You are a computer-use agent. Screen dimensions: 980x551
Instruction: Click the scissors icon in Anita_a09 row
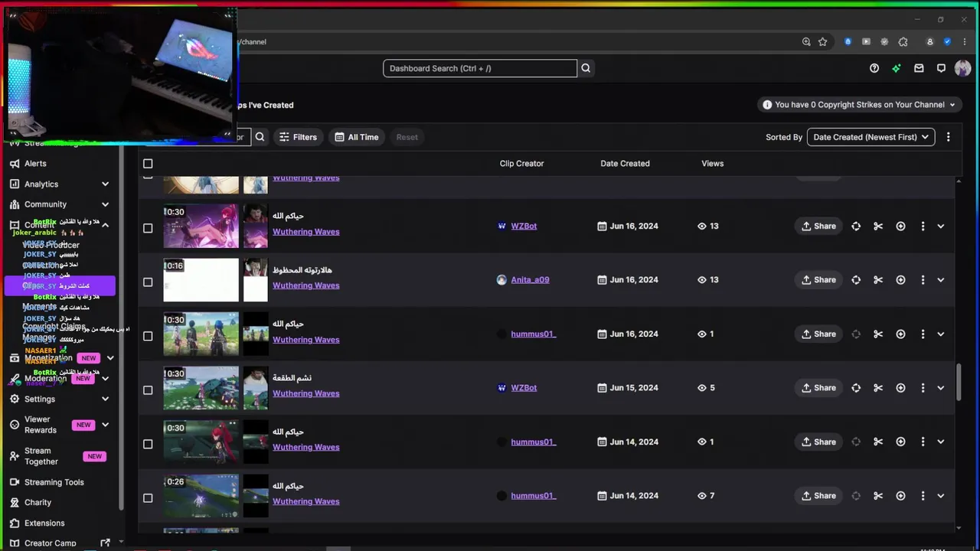pos(878,280)
